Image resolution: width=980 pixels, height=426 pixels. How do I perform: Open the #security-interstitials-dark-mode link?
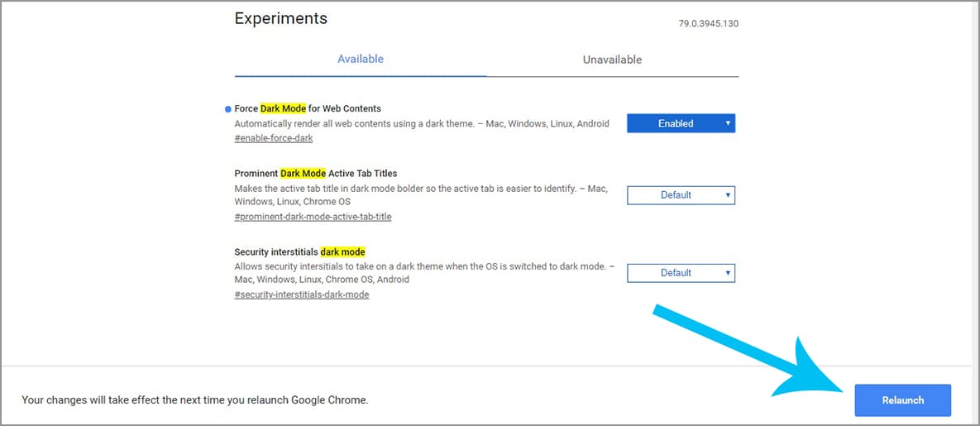pos(302,294)
